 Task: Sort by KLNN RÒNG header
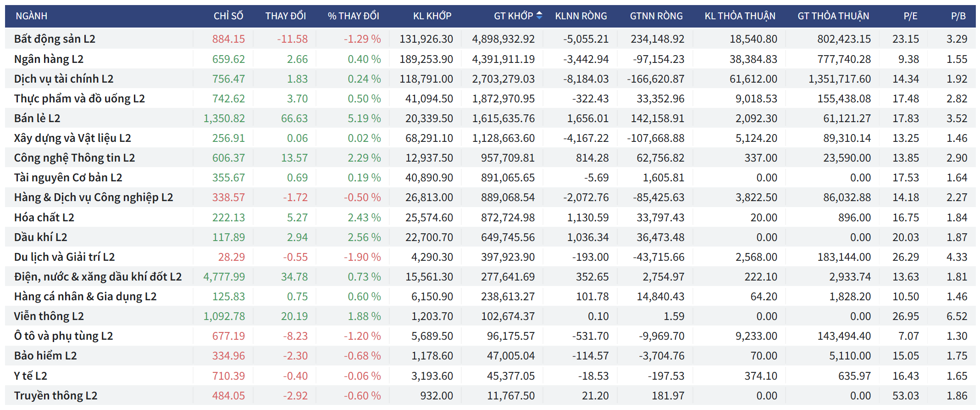tap(581, 16)
